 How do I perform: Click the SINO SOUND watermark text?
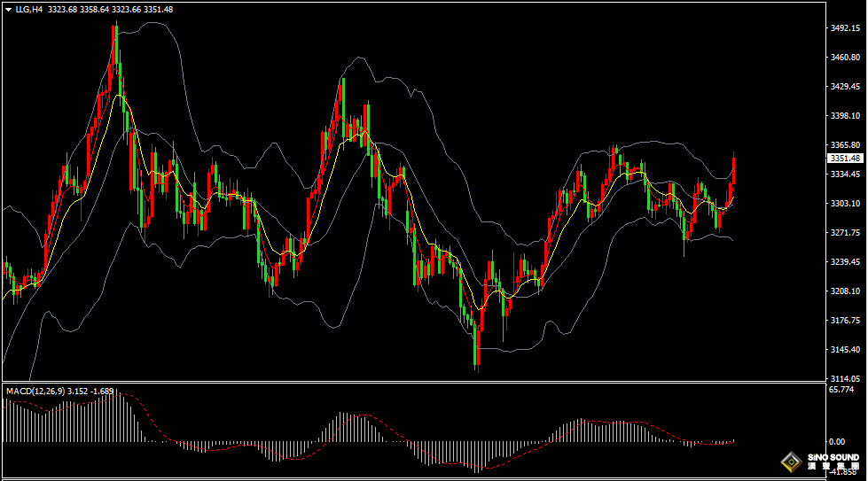pyautogui.click(x=833, y=457)
